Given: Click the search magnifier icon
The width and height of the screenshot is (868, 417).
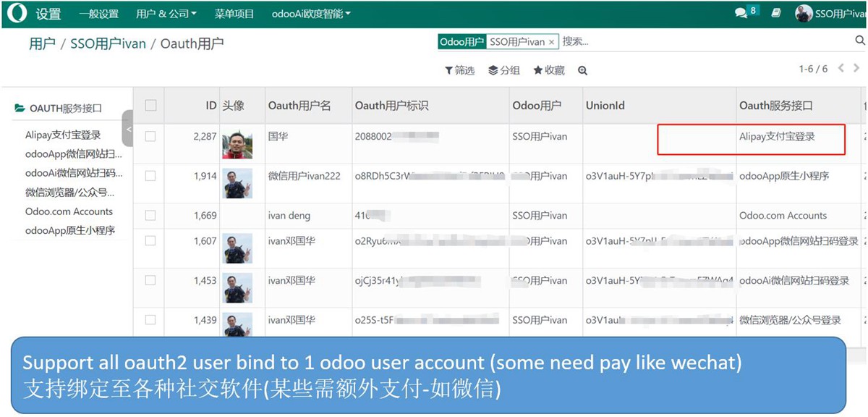Looking at the screenshot, I should (860, 41).
